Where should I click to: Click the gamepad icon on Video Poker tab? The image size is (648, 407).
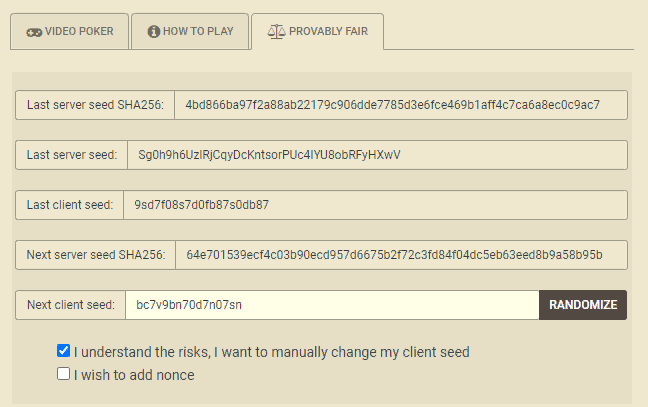click(x=34, y=32)
